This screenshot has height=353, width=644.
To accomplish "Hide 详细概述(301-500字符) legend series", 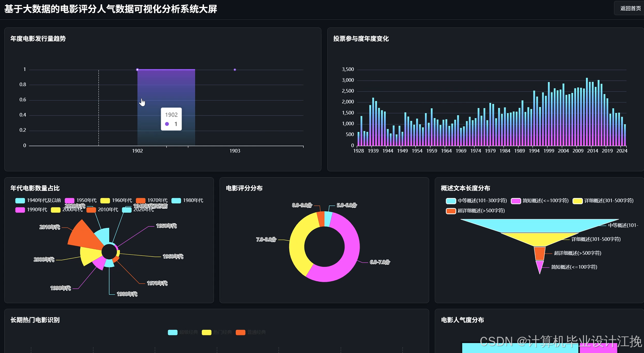I will click(603, 201).
